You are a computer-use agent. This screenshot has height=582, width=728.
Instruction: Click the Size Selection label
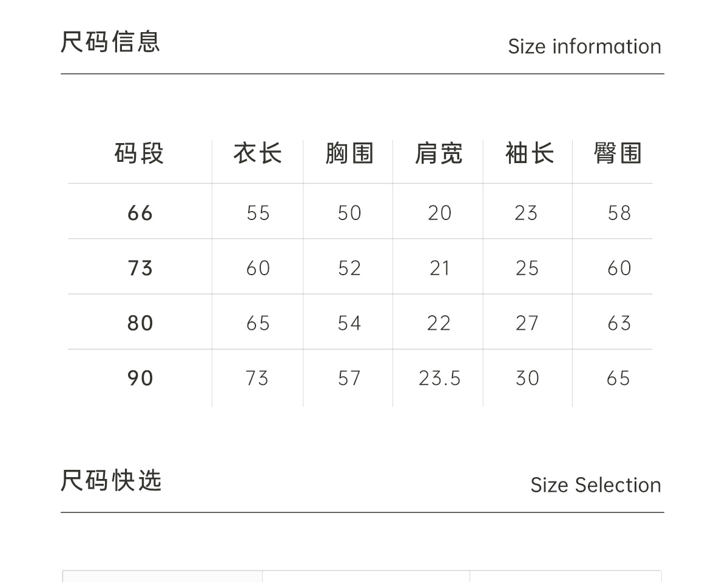[595, 485]
